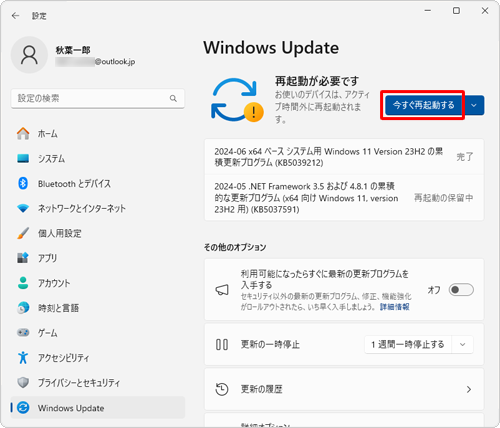The height and width of the screenshot is (428, 500).
Task: Click the アプリ icon in the sidebar
Action: click(x=23, y=258)
